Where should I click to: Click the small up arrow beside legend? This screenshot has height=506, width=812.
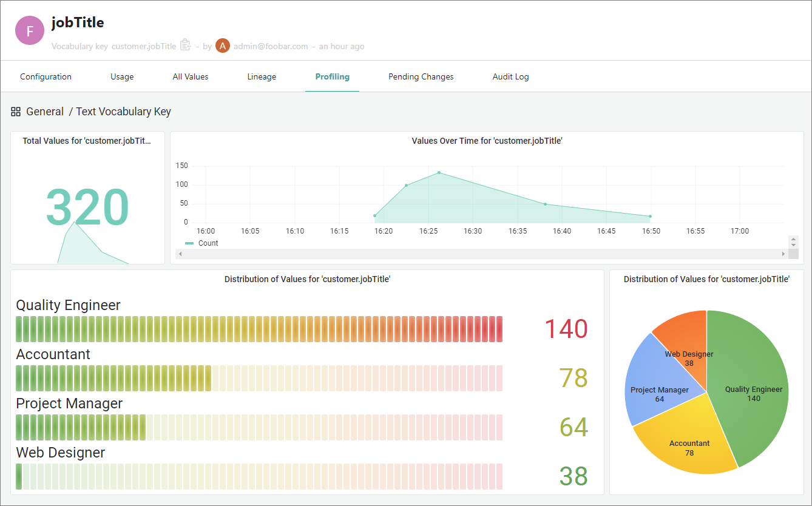point(793,239)
